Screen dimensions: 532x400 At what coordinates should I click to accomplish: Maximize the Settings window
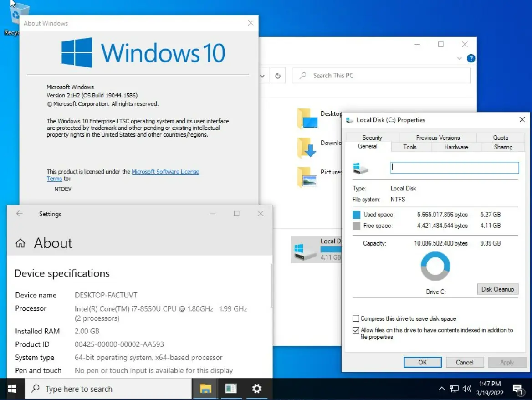tap(236, 213)
